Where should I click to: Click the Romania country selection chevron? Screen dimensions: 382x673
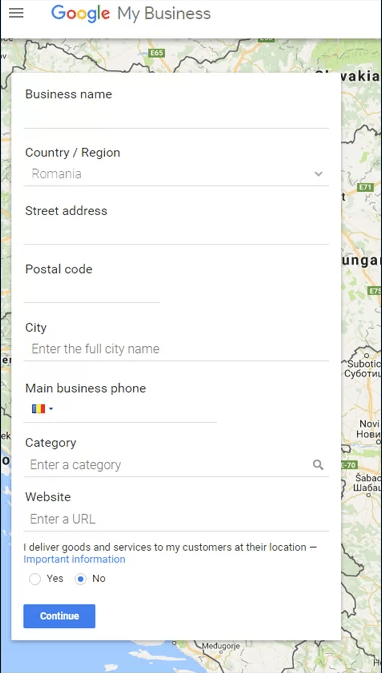(x=318, y=174)
